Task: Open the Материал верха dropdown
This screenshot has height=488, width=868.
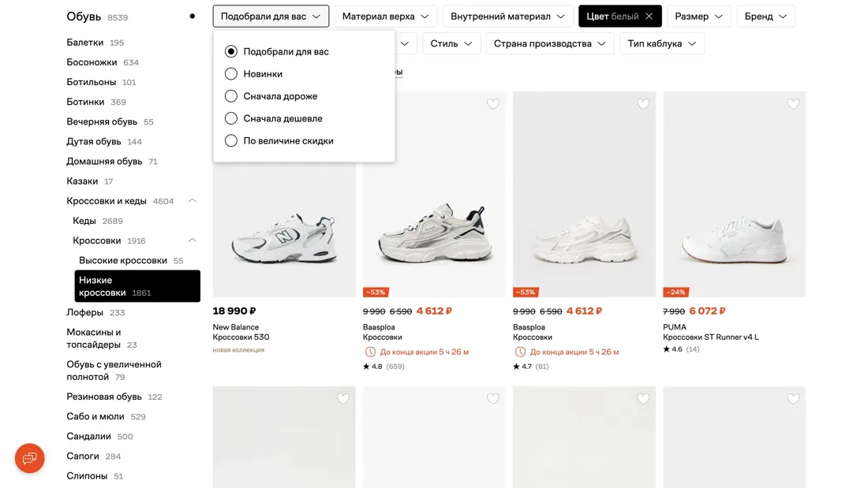Action: point(386,17)
